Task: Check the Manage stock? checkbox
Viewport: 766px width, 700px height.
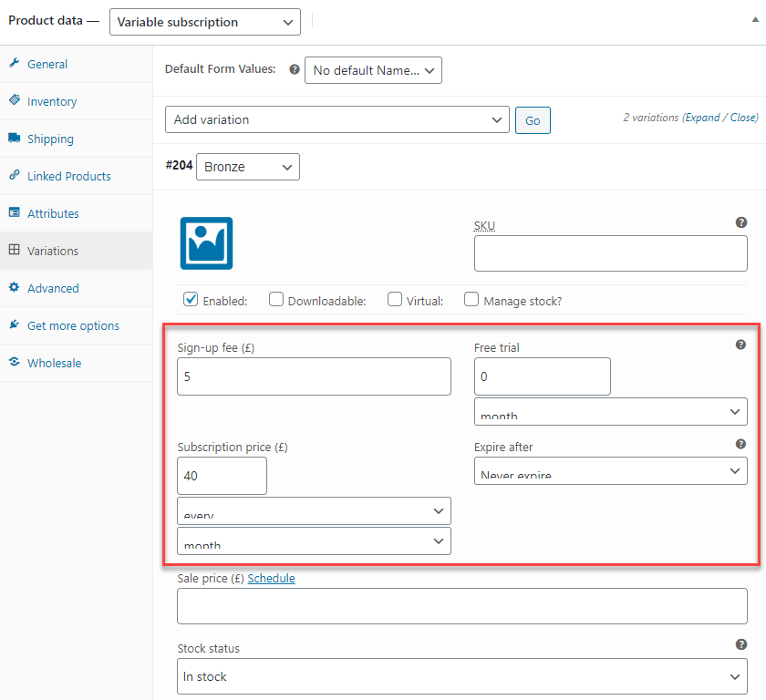Action: coord(471,299)
